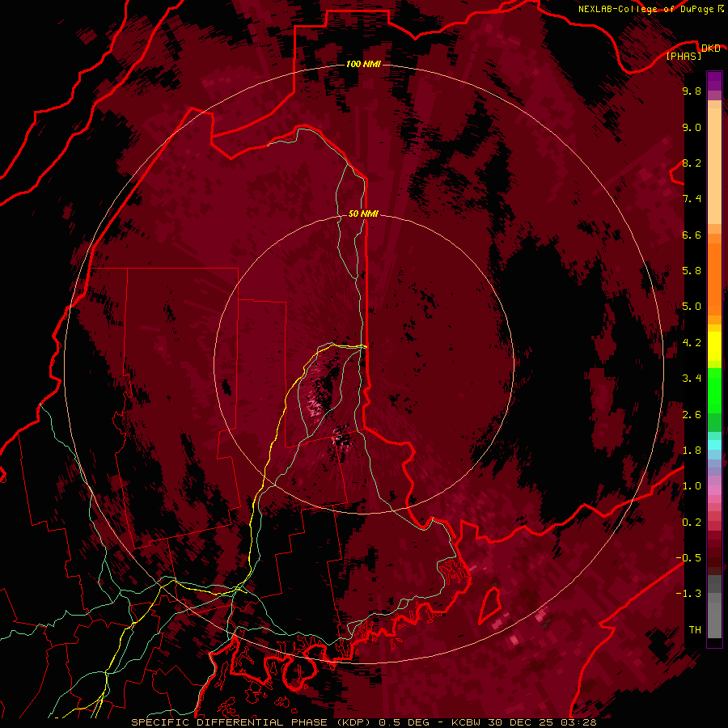Click the bright yellow segment of color scale
Image resolution: width=728 pixels, height=728 pixels.
[714, 346]
